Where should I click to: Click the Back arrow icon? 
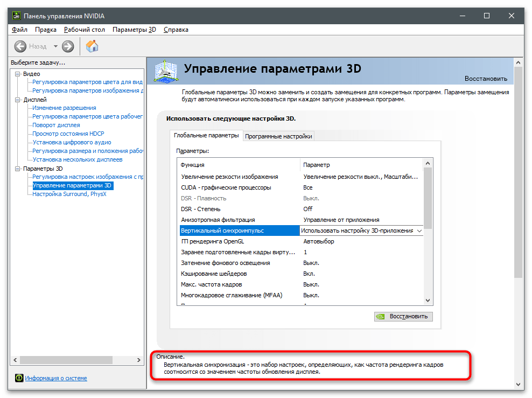tap(20, 46)
